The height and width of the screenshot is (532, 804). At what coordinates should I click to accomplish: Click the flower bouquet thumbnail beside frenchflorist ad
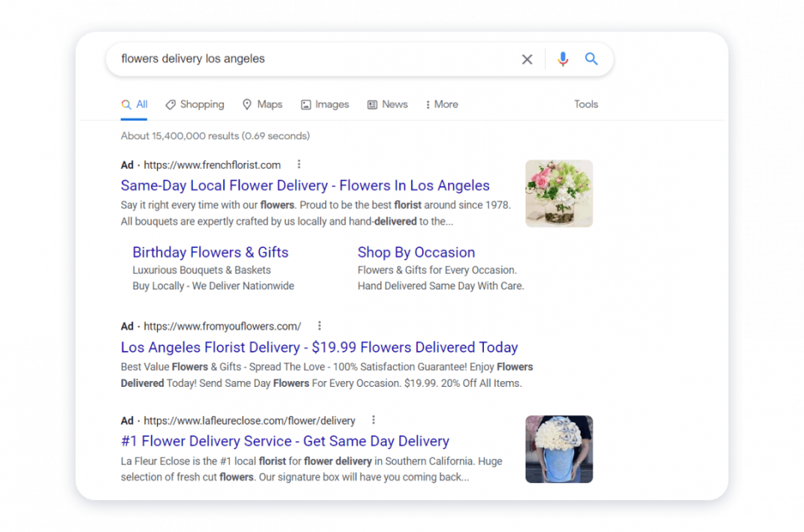coord(559,193)
